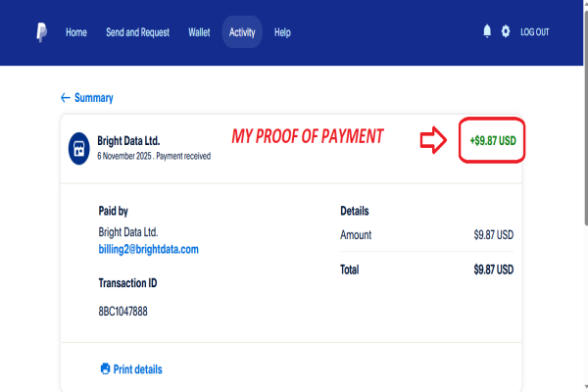Open the notifications bell
Image resolution: width=588 pixels, height=392 pixels.
(x=487, y=31)
